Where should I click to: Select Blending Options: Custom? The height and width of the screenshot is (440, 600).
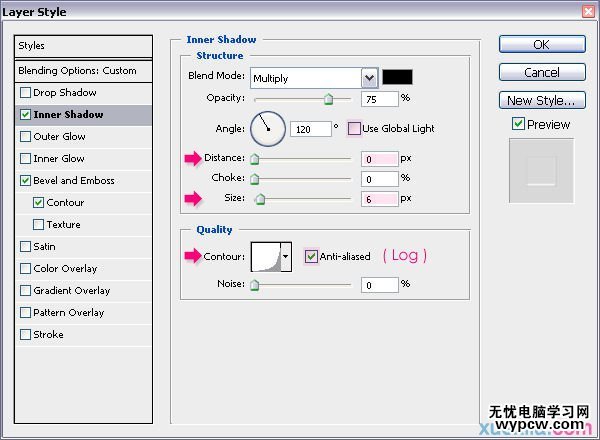click(83, 71)
